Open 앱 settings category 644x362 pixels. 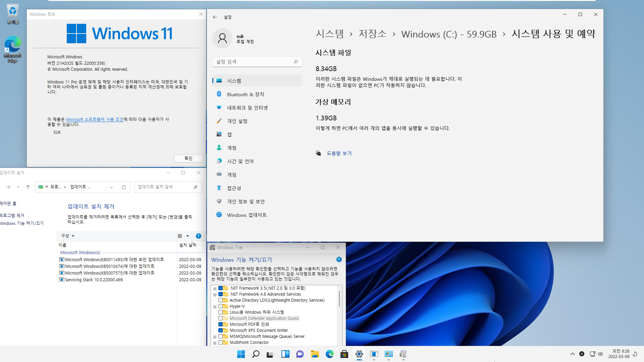click(257, 134)
